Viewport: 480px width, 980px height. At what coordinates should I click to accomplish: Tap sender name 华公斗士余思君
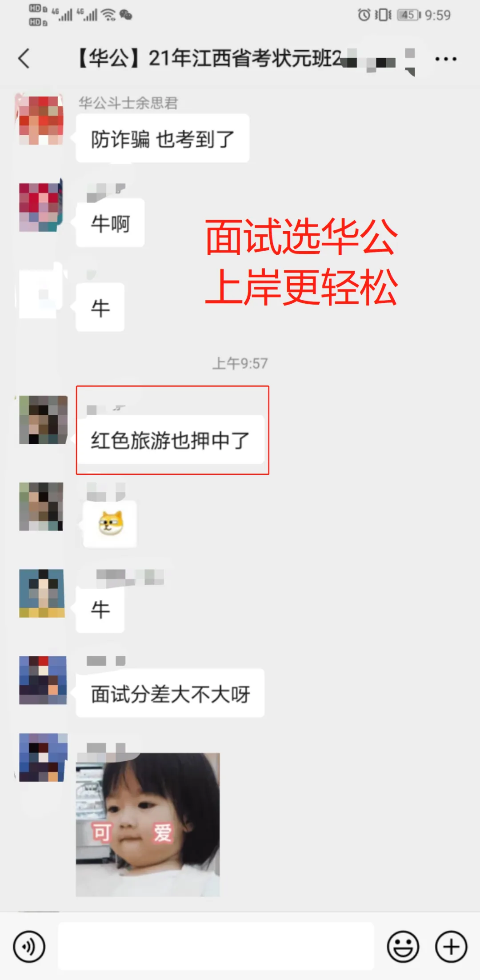pos(128,103)
